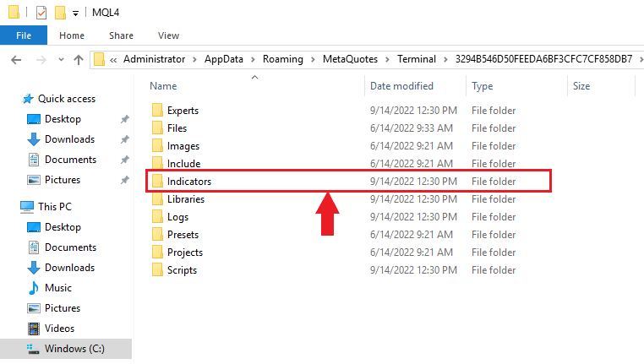
Task: Expand chevron after AppData breadcrumb
Action: [253, 59]
